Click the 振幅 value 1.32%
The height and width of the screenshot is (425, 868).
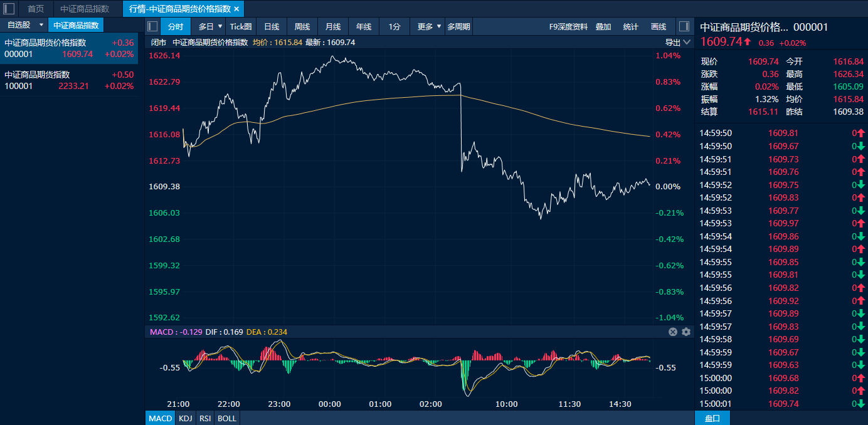[767, 99]
